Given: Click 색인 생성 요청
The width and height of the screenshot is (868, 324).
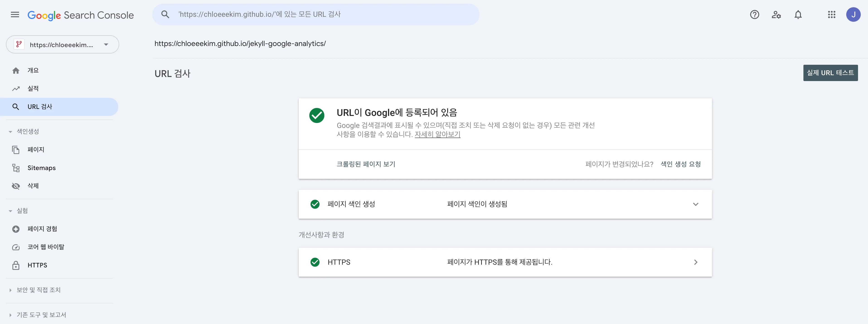Looking at the screenshot, I should click(680, 164).
